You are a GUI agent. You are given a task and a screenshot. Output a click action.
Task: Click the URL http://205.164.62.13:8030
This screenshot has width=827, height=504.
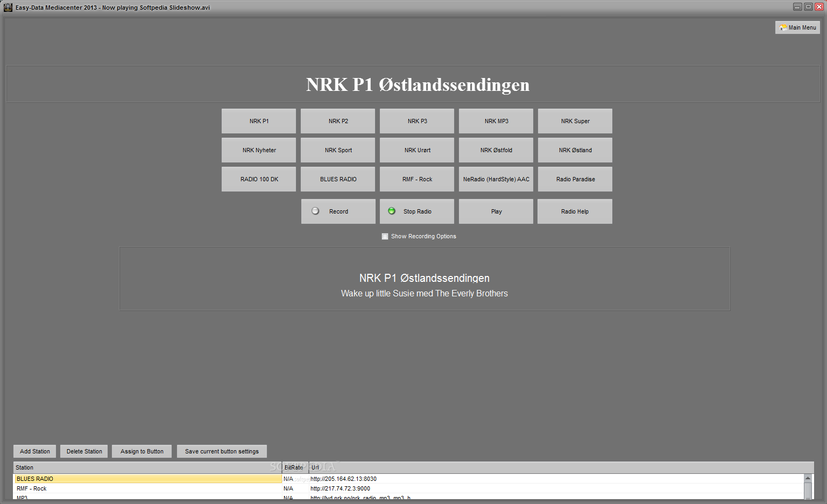pos(343,479)
